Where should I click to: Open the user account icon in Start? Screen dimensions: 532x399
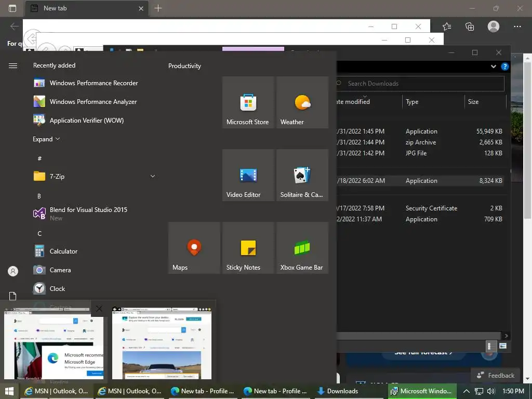coord(13,271)
